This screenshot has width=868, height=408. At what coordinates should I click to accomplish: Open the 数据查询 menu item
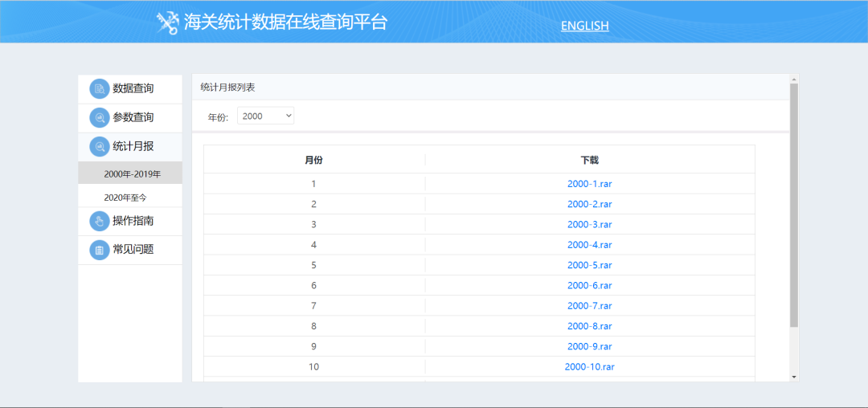(130, 89)
